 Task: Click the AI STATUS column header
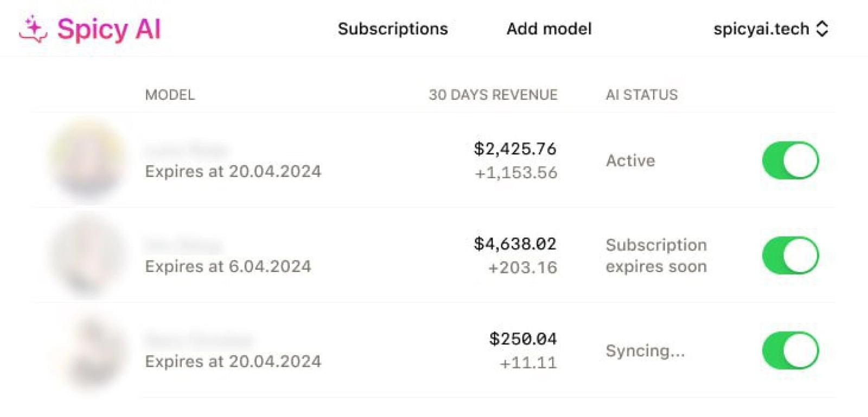point(642,95)
